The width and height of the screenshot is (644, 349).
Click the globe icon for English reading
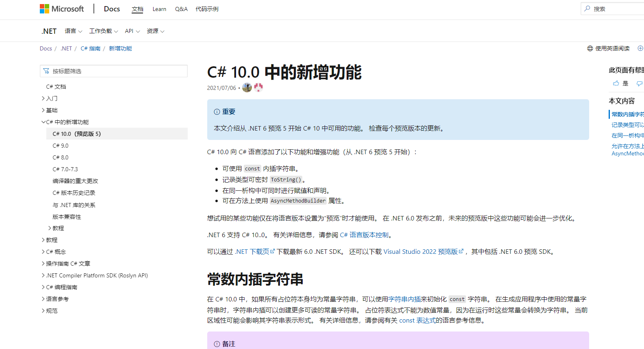590,48
